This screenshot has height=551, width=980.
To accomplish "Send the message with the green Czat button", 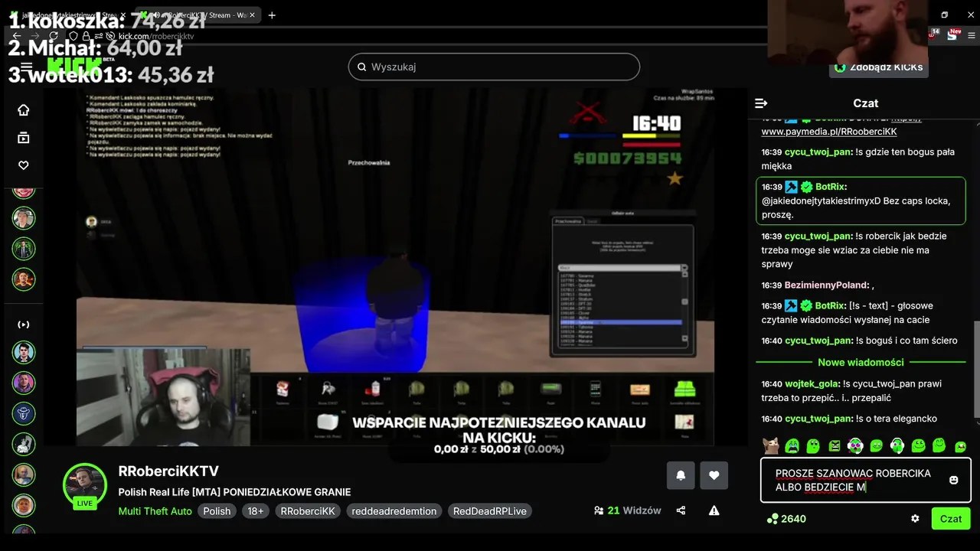I will (951, 518).
